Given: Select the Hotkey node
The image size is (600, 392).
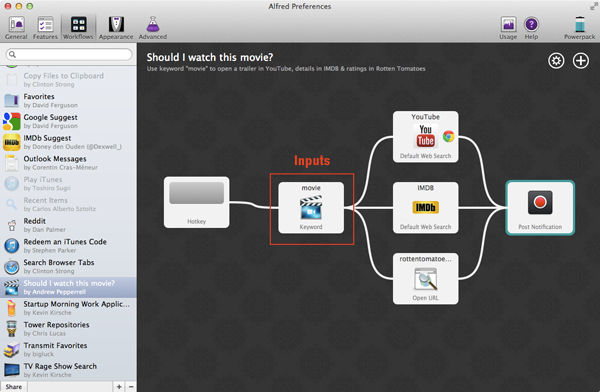Looking at the screenshot, I should [x=196, y=202].
